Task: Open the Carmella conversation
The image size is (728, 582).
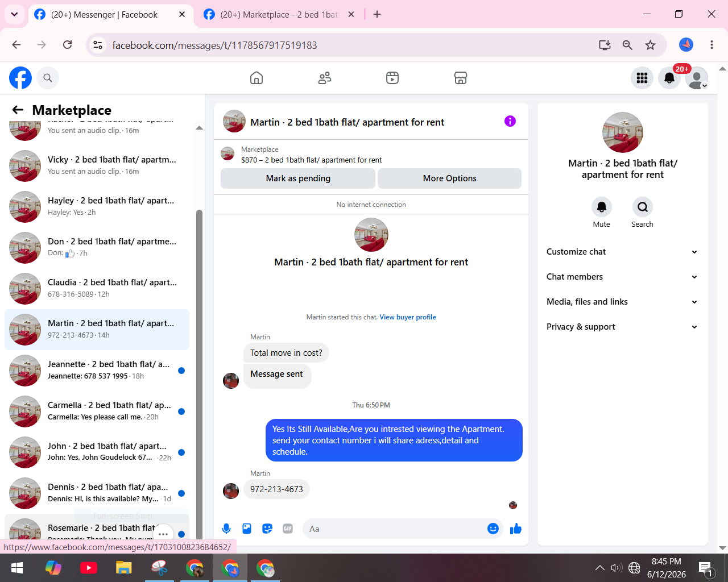Action: coord(97,411)
